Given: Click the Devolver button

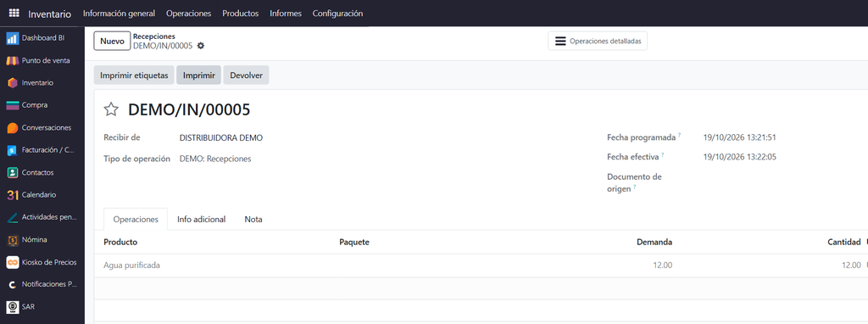Looking at the screenshot, I should pyautogui.click(x=247, y=75).
